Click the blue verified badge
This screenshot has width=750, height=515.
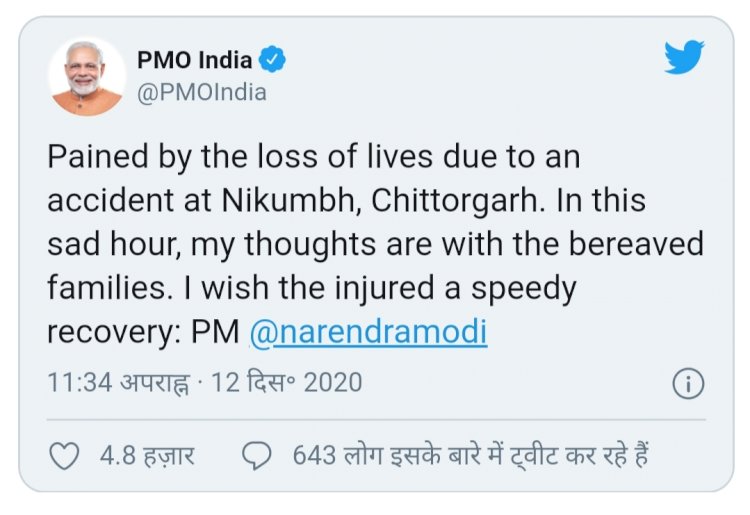pos(272,60)
